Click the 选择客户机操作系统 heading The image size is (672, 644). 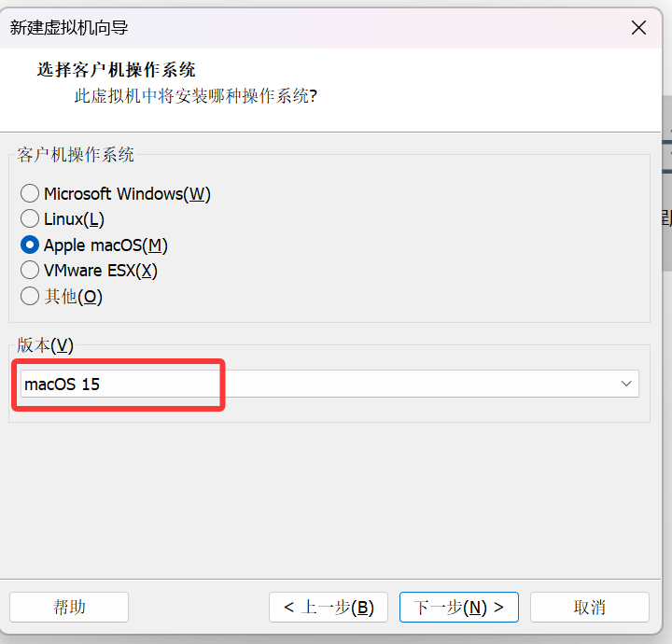pyautogui.click(x=116, y=70)
